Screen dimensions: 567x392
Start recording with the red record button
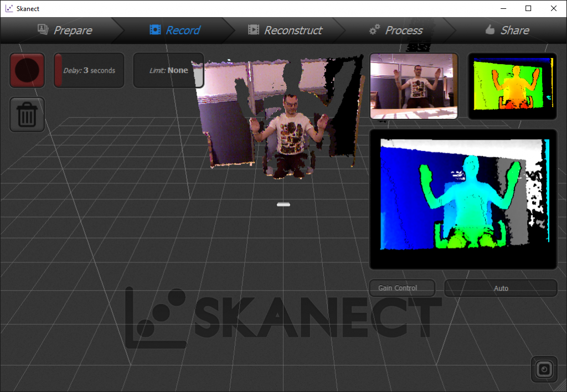pos(27,70)
